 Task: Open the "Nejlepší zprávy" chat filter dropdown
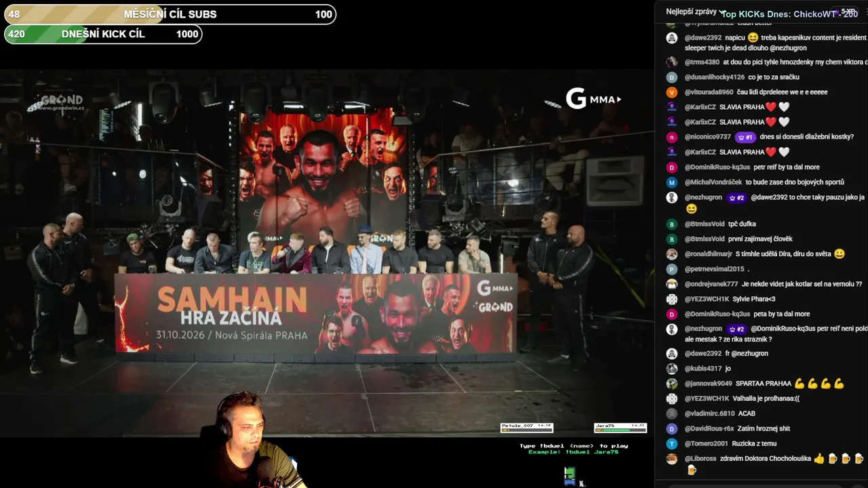pyautogui.click(x=696, y=12)
